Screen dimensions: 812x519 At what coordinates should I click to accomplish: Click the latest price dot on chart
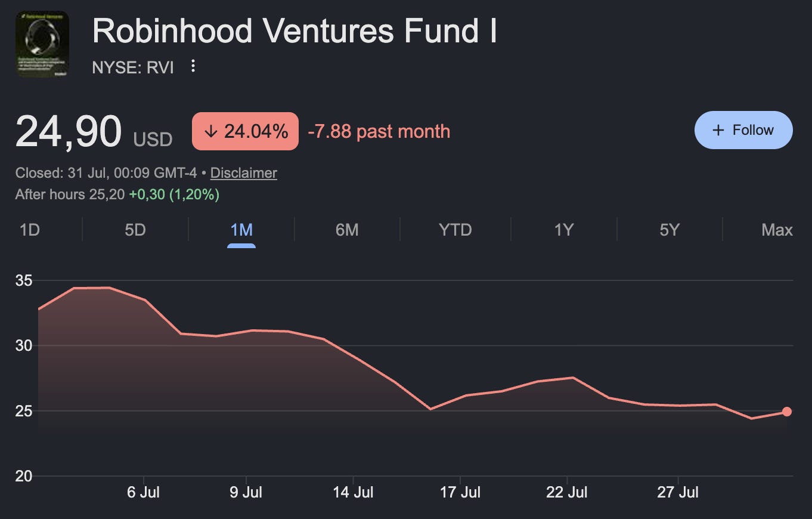tap(787, 412)
